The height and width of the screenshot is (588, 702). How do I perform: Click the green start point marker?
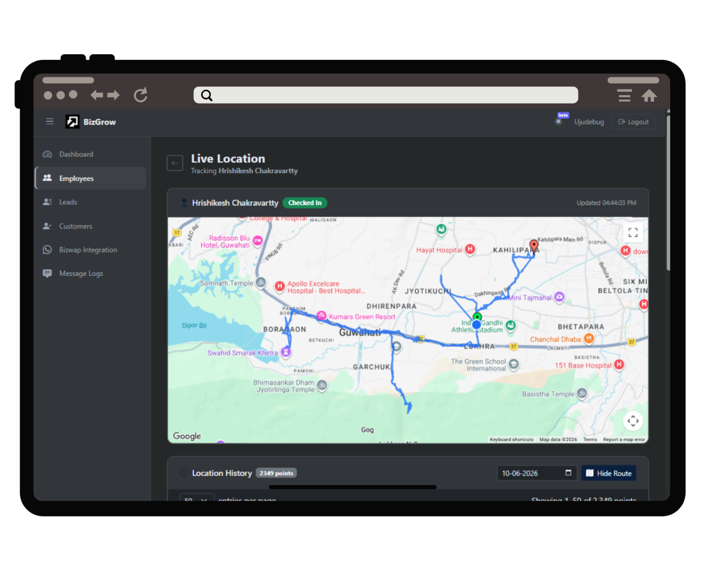[477, 317]
